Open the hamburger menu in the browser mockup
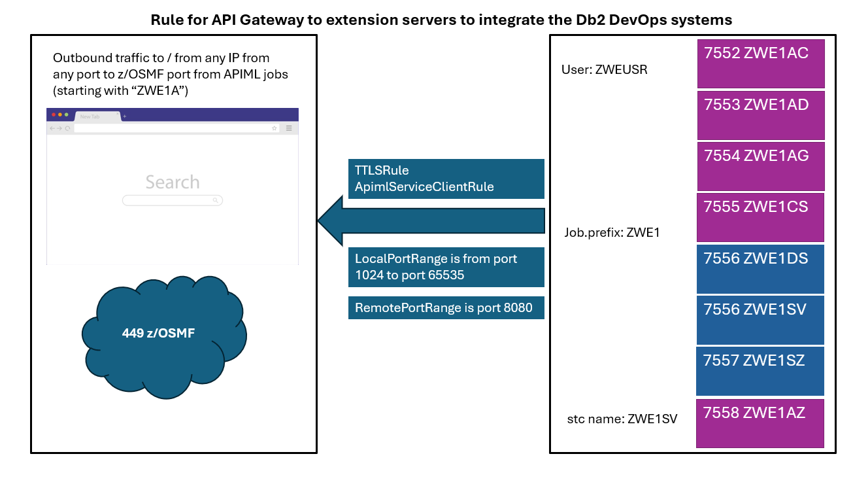The image size is (868, 488). point(289,128)
